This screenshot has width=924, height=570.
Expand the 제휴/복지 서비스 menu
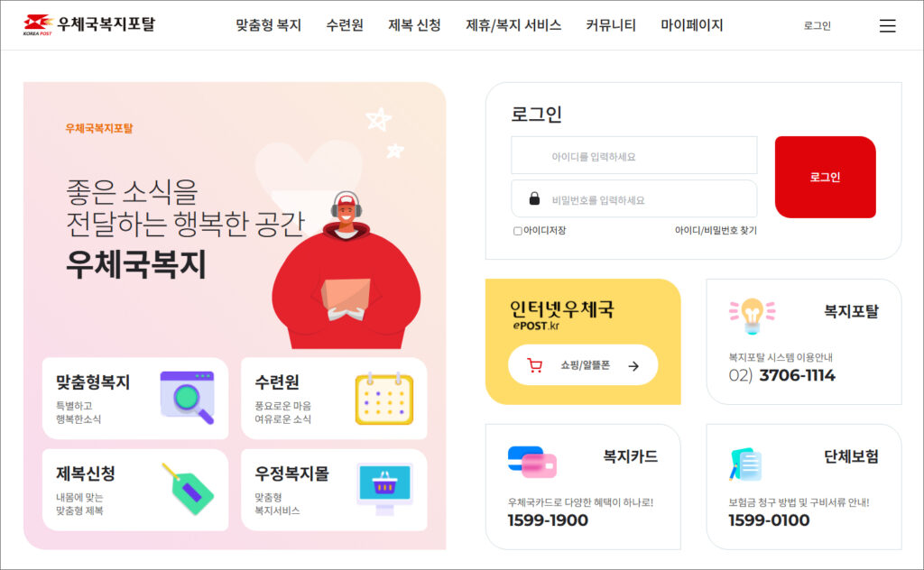click(513, 25)
